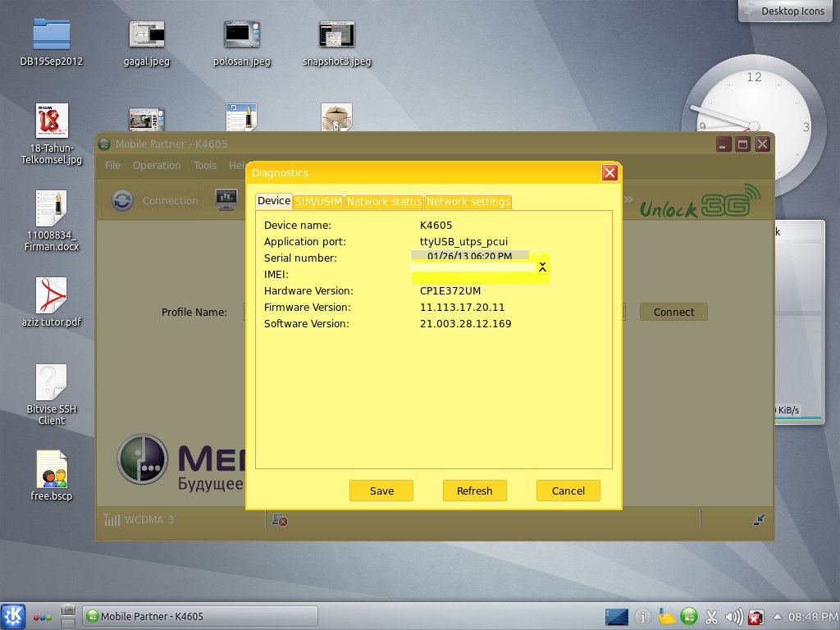The width and height of the screenshot is (840, 630).
Task: Select the Connection panel icon in toolbar
Action: pos(123,199)
